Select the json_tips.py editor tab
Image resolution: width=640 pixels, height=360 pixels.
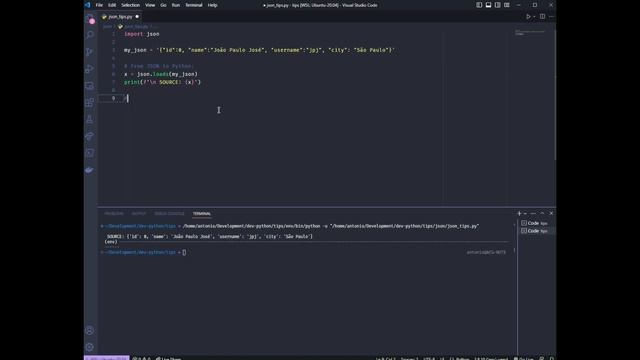(x=120, y=17)
